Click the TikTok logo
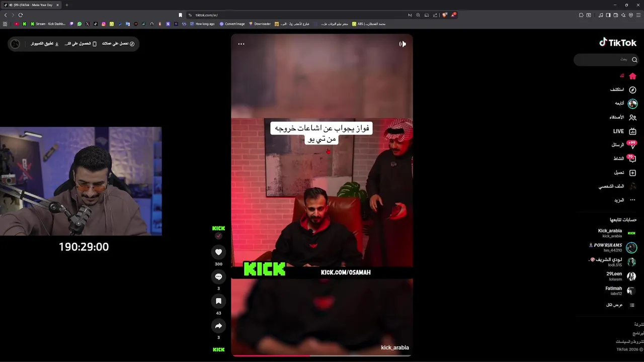The width and height of the screenshot is (644, 362). point(618,43)
